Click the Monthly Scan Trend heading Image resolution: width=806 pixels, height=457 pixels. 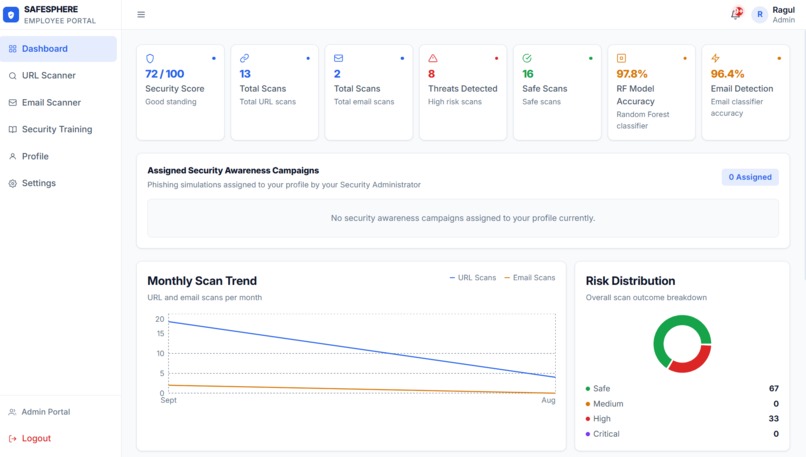pos(202,281)
